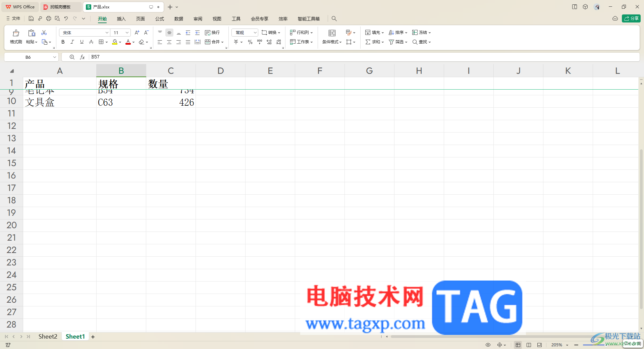644x349 pixels.
Task: Open the View (视图) ribbon tab
Action: pyautogui.click(x=217, y=19)
